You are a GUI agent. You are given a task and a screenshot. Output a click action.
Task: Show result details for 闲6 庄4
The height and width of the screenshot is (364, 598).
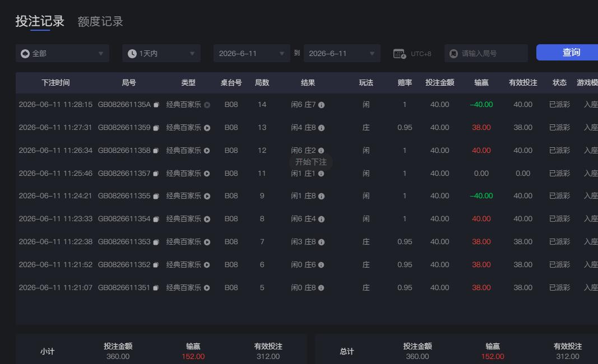tap(322, 219)
